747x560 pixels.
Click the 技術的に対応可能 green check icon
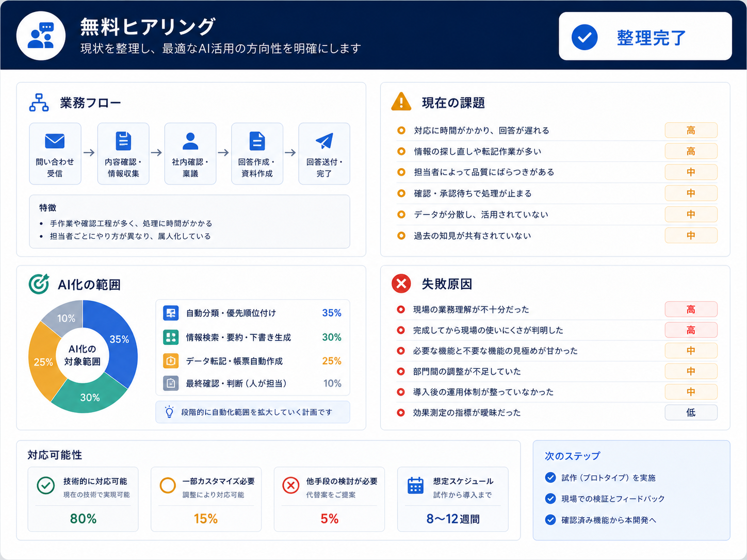[x=46, y=485]
